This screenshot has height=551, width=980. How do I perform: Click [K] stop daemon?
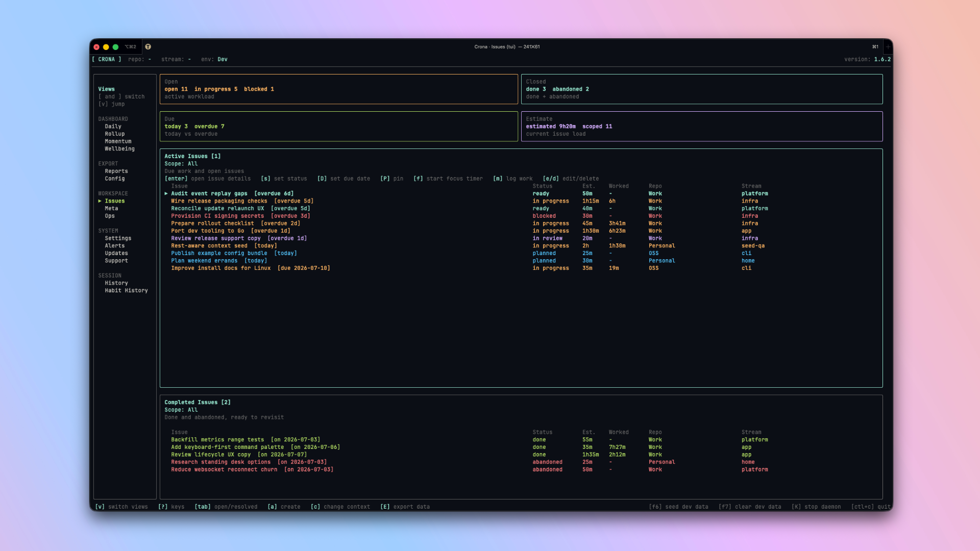coord(816,507)
